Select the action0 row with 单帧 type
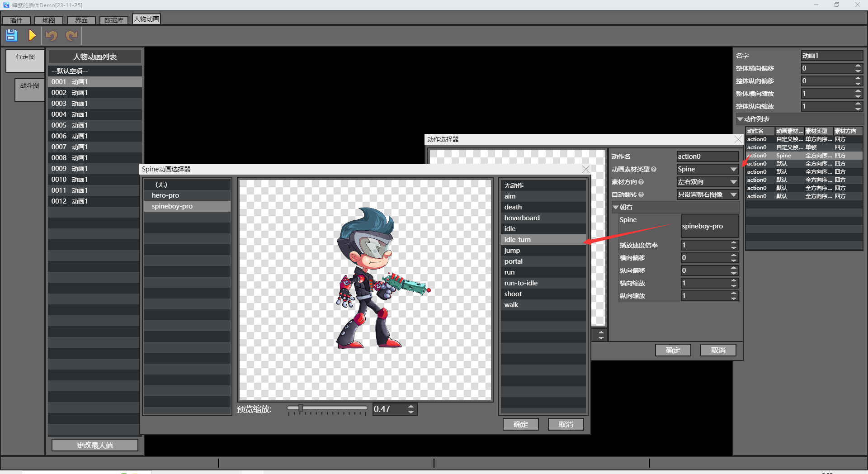868x474 pixels. click(804, 147)
